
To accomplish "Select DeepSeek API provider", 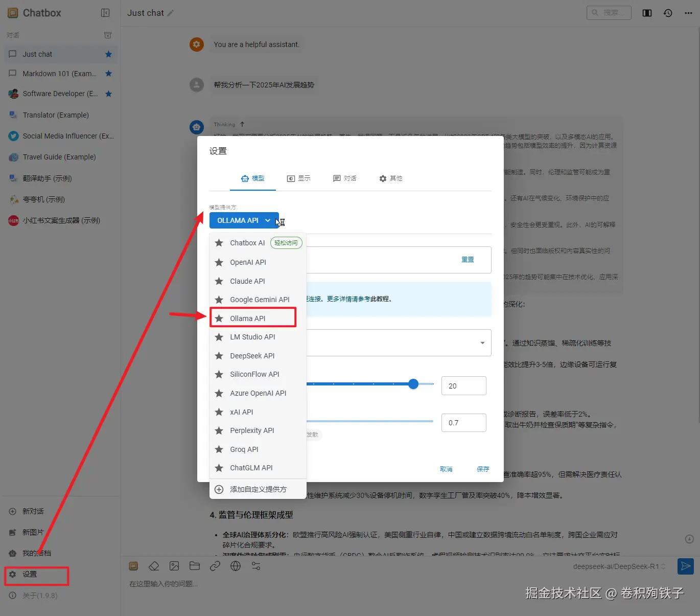I will (258, 356).
